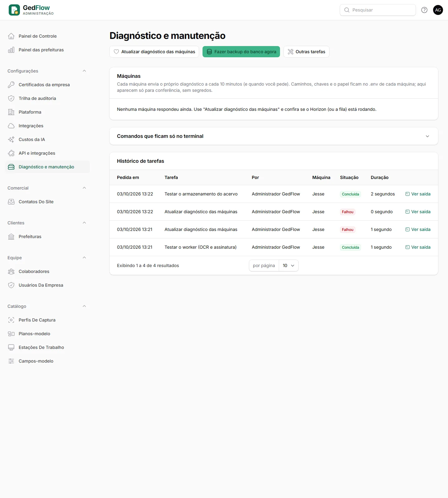The image size is (448, 498).
Task: Click the monitor icon for Estações De Trabalho
Action: click(11, 347)
